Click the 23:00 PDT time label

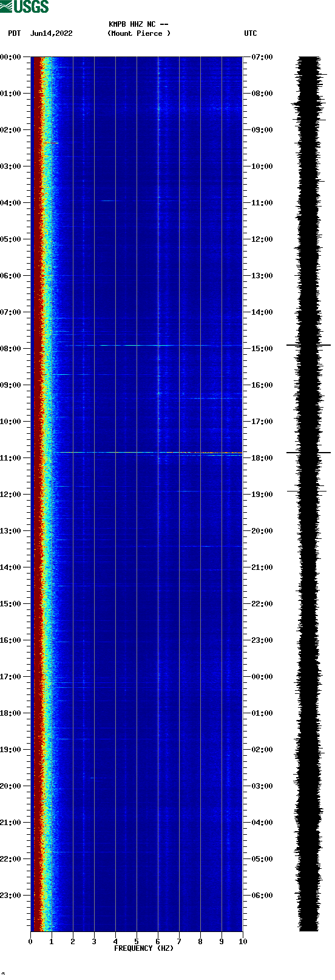click(11, 896)
